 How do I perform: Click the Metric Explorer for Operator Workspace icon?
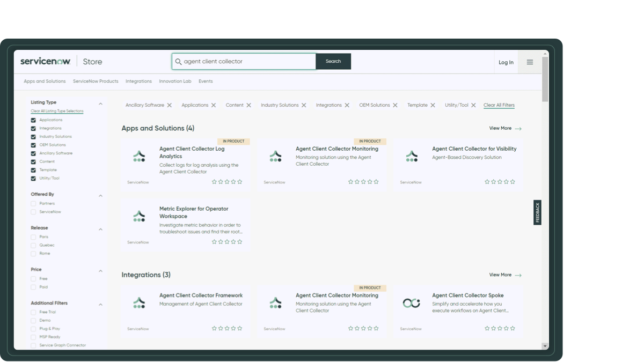[x=138, y=217]
